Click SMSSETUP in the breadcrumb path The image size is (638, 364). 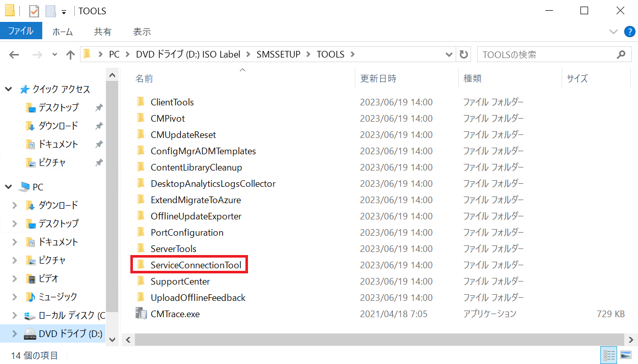point(278,54)
